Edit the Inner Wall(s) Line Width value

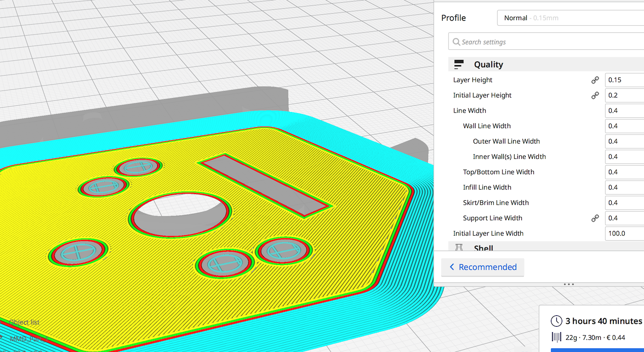pyautogui.click(x=624, y=156)
